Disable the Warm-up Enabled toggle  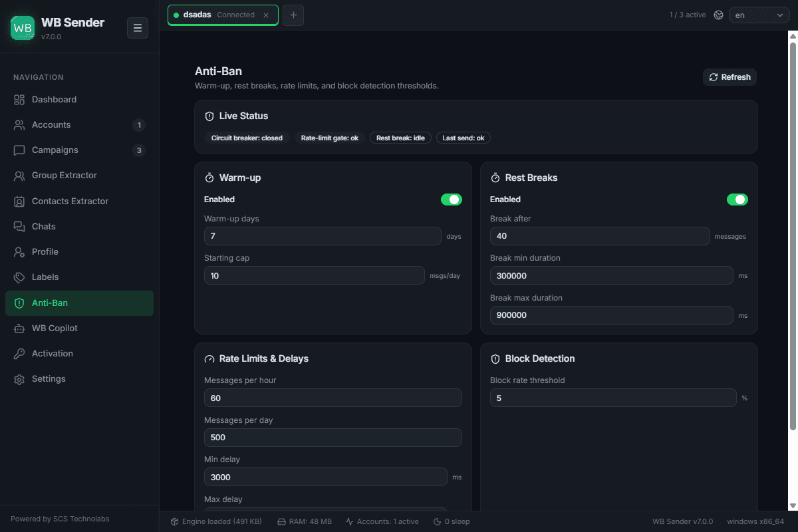click(452, 199)
